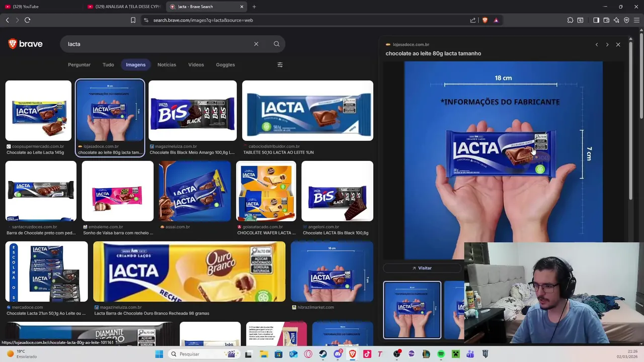Toggle the browser sidebar panel icon

pos(596,20)
